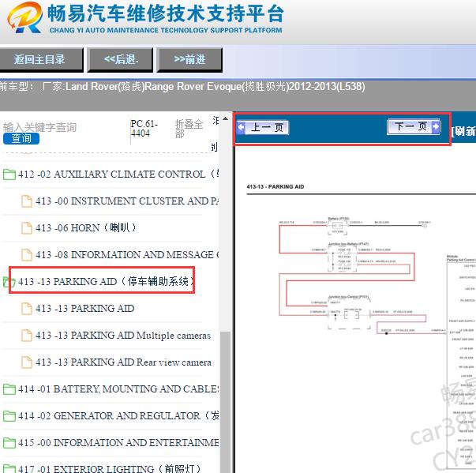Click the right arrow icon on 下一页
476x473 pixels.
coord(436,126)
